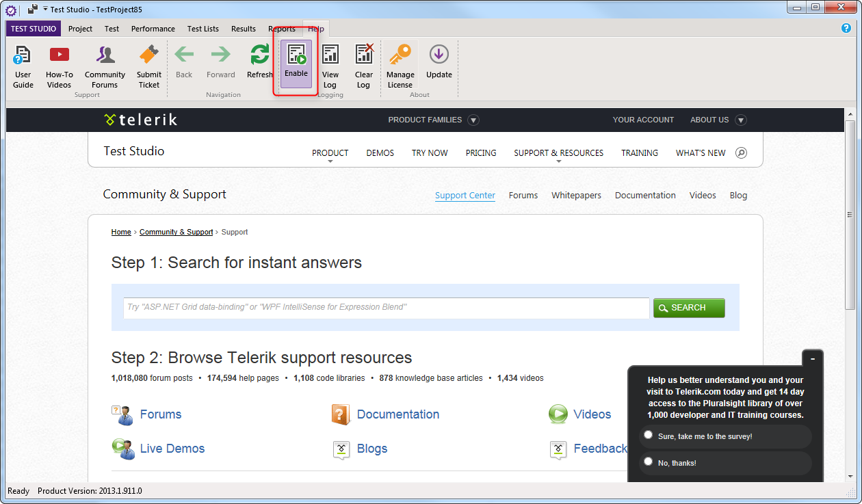Open Manage License

[400, 66]
